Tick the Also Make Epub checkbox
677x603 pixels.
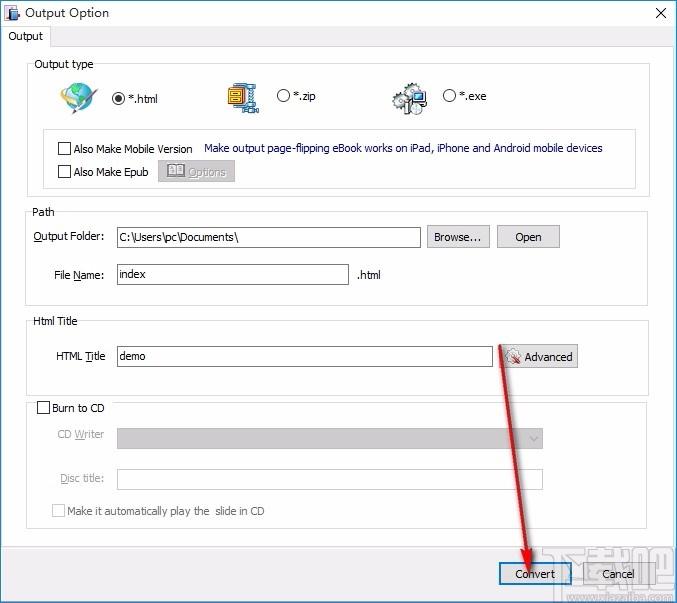64,171
